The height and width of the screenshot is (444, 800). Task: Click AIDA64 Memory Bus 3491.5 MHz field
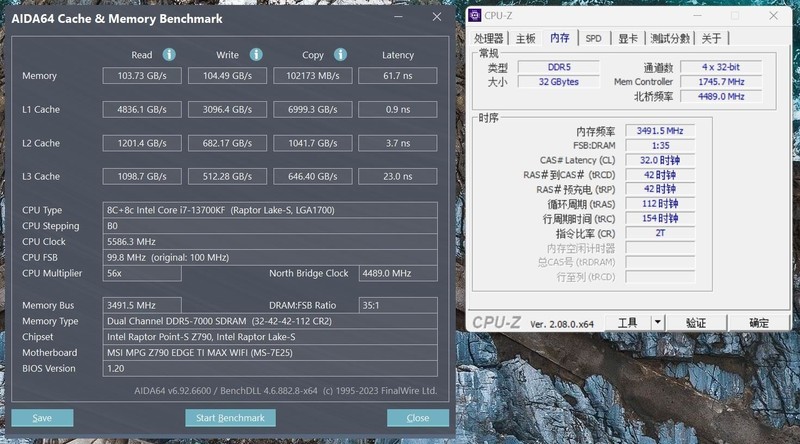pos(142,305)
